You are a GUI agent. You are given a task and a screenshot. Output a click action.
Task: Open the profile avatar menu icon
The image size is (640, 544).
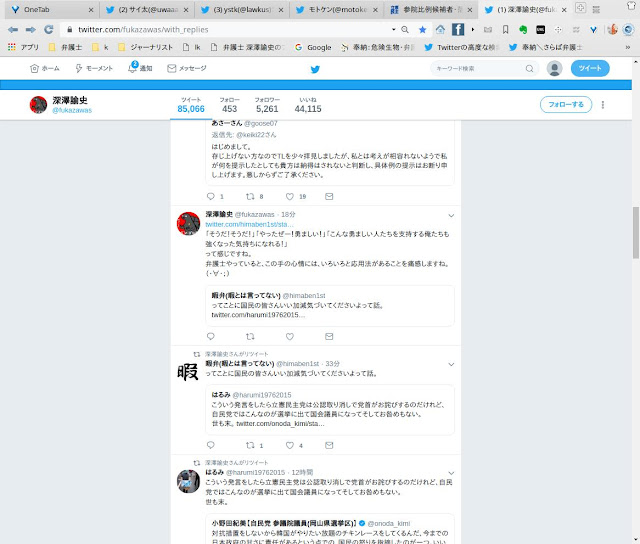554,68
